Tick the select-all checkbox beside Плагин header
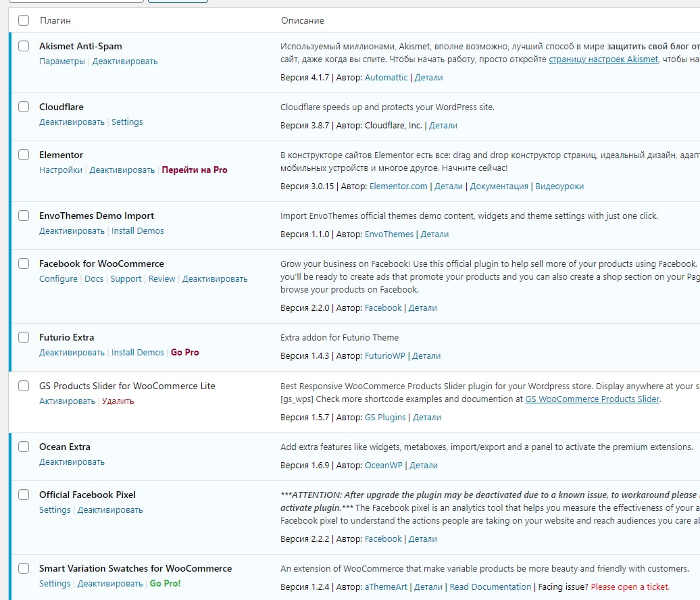700x600 pixels. pos(24,20)
